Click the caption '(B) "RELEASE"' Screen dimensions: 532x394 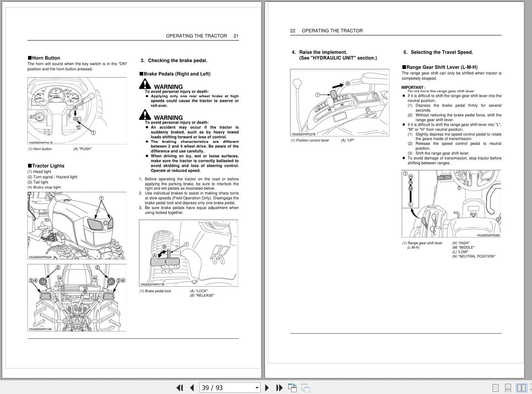point(202,295)
